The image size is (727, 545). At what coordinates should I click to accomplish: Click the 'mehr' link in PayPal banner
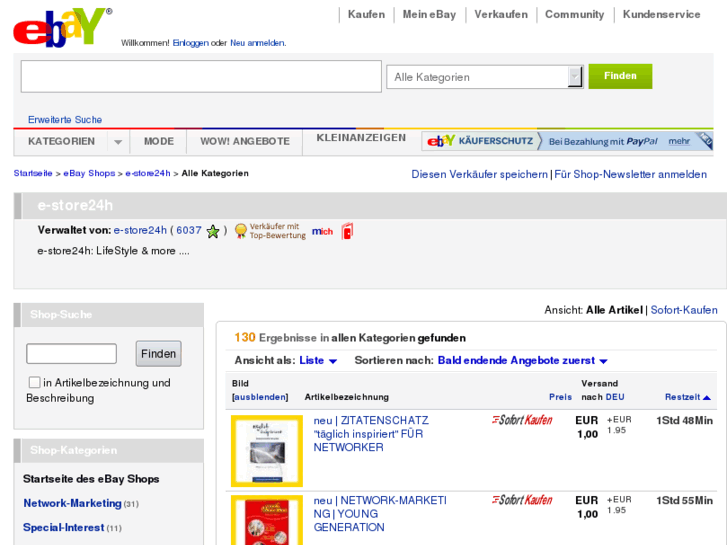(679, 141)
